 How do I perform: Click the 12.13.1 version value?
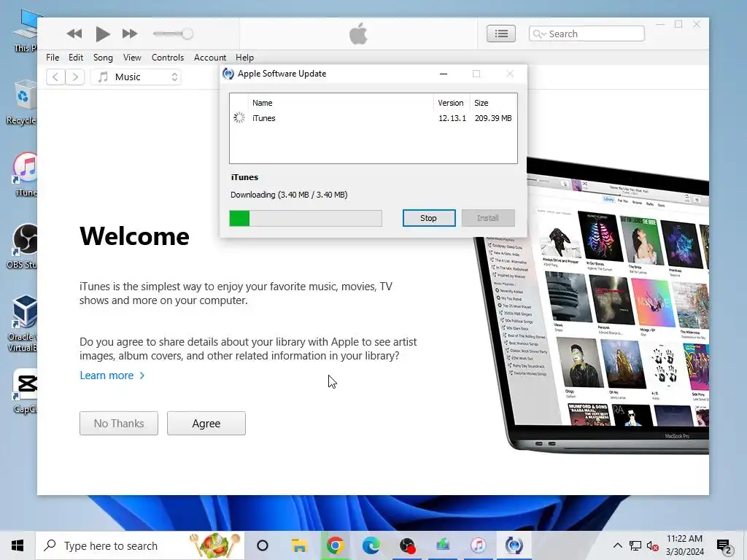click(x=452, y=118)
